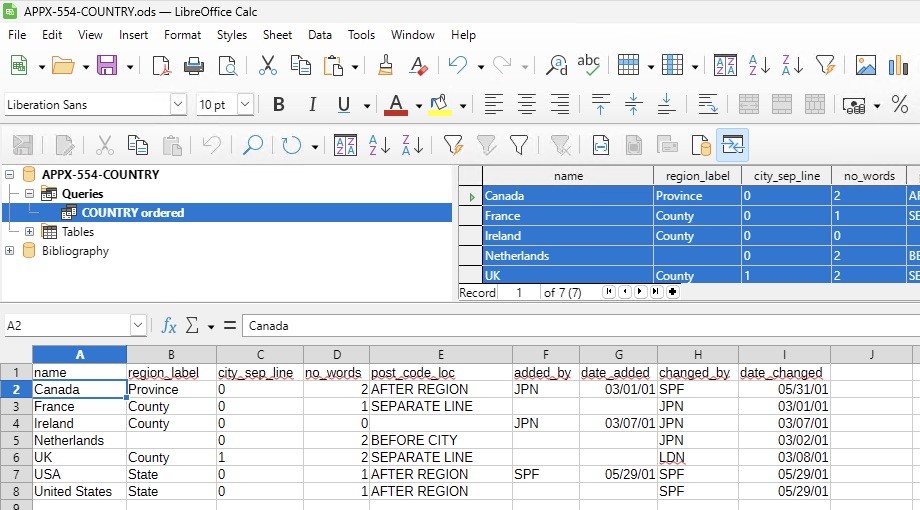Click the Open folder icon
This screenshot has width=920, height=510.
coord(63,65)
